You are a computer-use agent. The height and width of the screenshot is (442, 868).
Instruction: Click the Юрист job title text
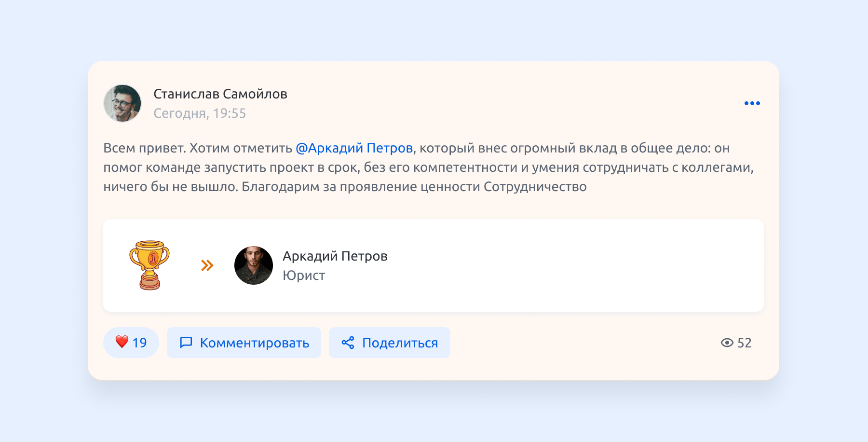click(304, 276)
